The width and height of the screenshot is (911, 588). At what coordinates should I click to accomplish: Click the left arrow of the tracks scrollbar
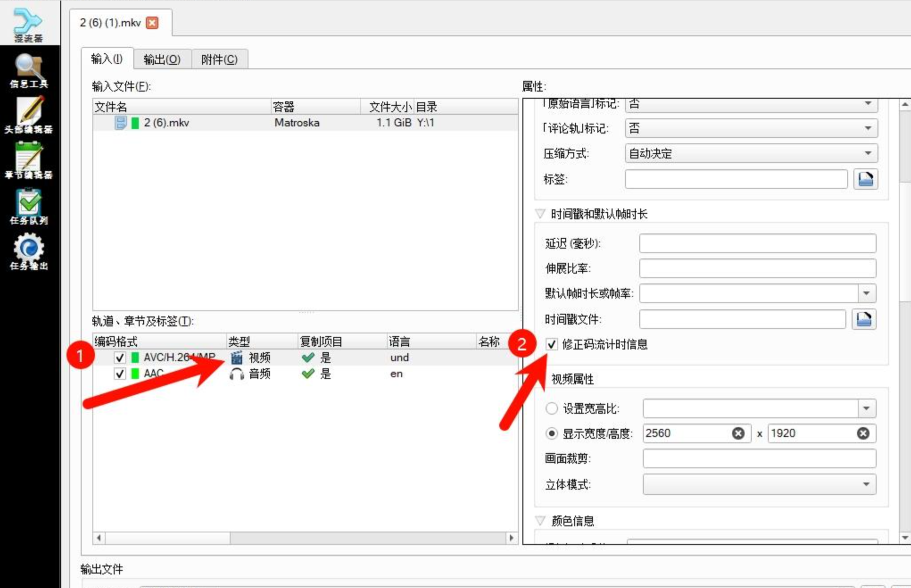tap(99, 538)
